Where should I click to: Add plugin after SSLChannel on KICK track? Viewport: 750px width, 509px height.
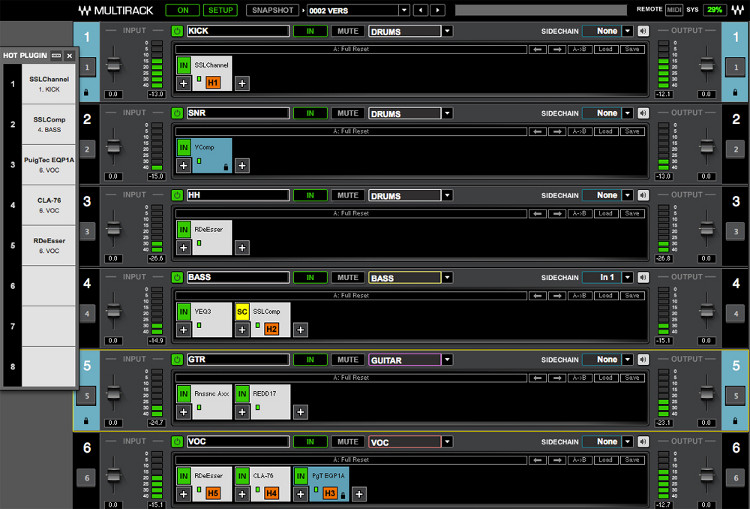pyautogui.click(x=242, y=83)
